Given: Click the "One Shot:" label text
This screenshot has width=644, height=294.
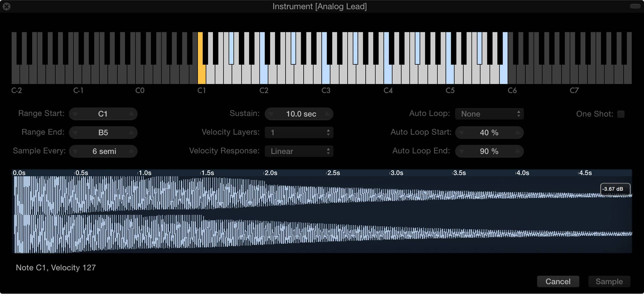Looking at the screenshot, I should click(x=594, y=114).
